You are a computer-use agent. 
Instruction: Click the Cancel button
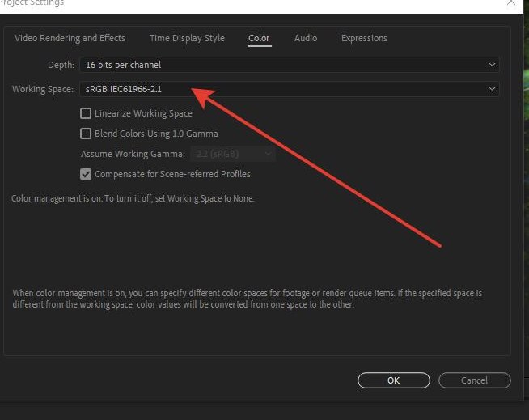(x=474, y=380)
